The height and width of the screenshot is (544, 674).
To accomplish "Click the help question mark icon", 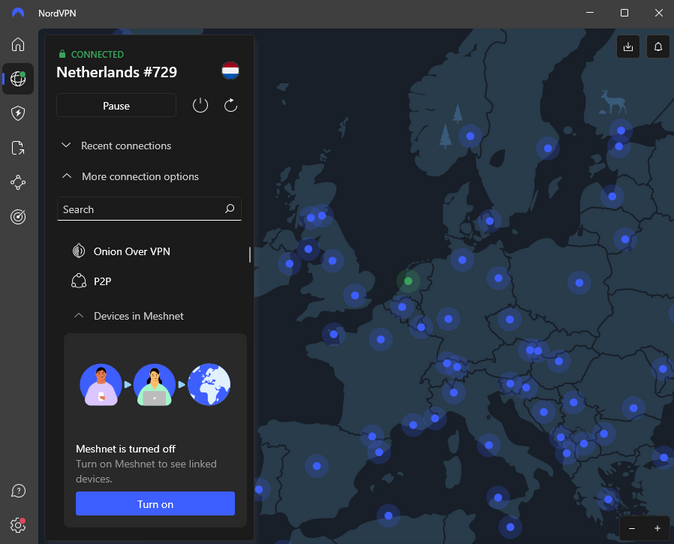I will [x=18, y=491].
